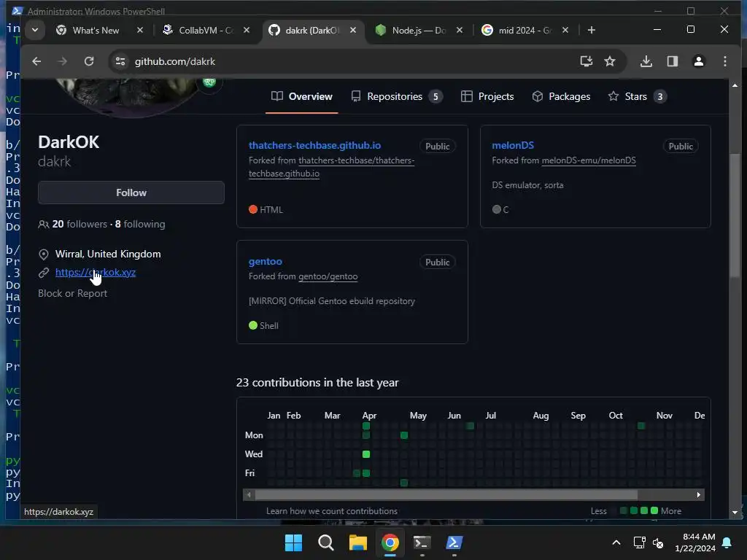Open a new tab with plus button
This screenshot has width=747, height=560.
(x=591, y=30)
